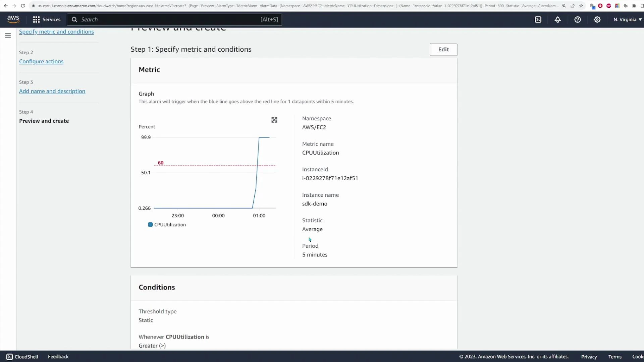
Task: Open the N. Virginia region dropdown
Action: (627, 19)
